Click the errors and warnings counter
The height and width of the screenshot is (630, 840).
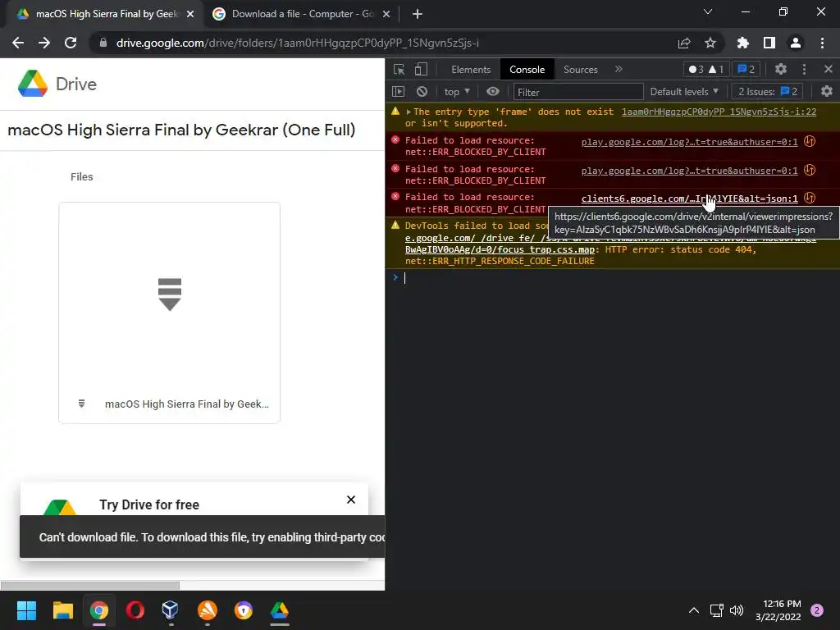click(x=706, y=69)
